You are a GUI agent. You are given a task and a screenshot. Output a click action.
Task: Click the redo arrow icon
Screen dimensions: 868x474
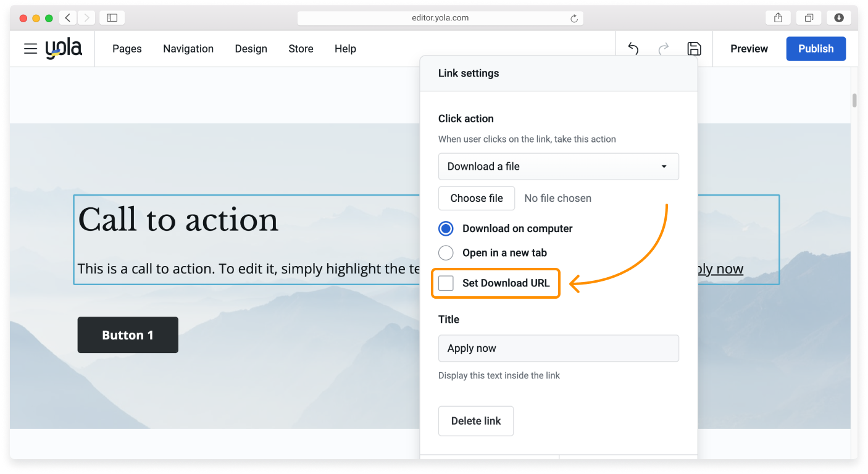tap(664, 49)
